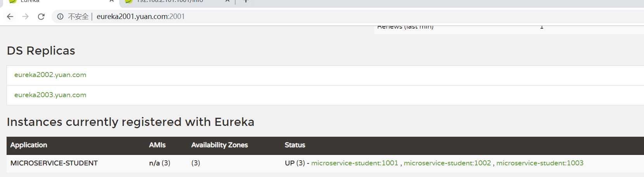Reload the Eureka page
This screenshot has height=177, width=644.
(x=41, y=17)
